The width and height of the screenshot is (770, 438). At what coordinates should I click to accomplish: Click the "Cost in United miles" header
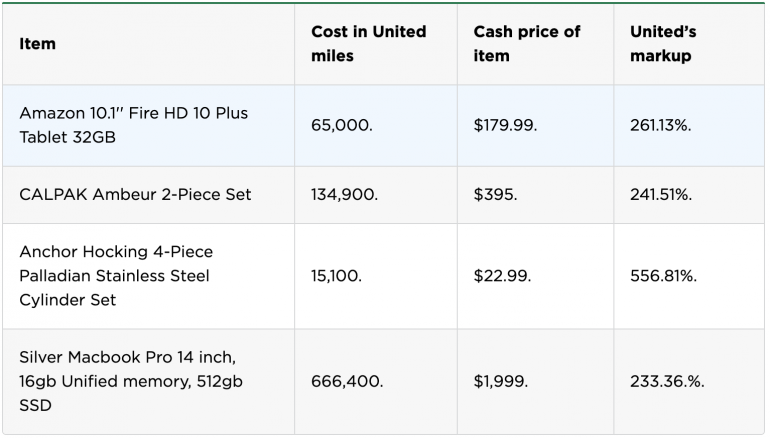(x=368, y=44)
